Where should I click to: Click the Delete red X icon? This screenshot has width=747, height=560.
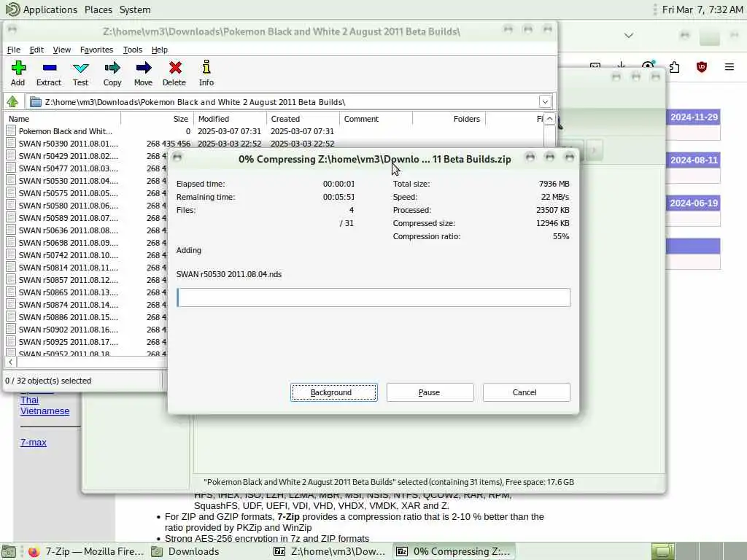[175, 68]
